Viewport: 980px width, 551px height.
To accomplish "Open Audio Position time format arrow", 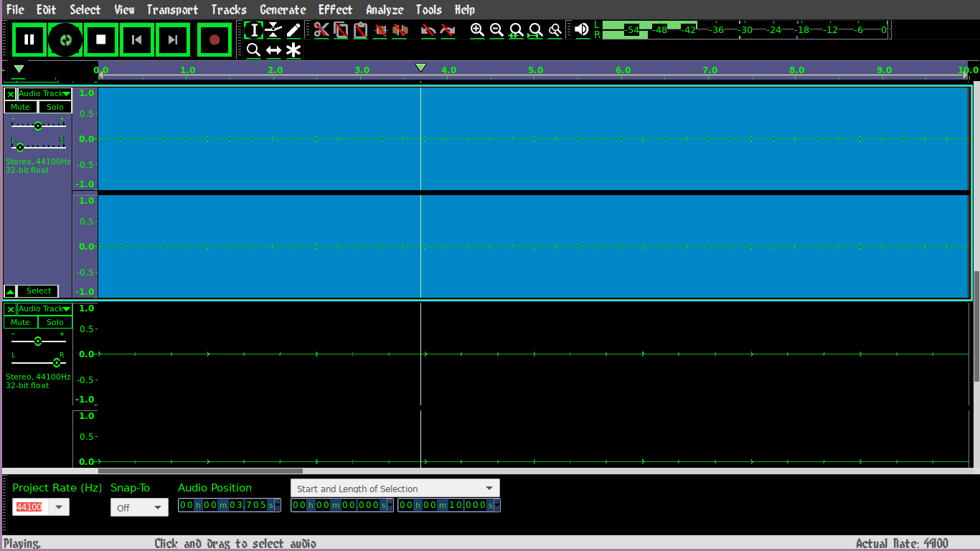I will point(278,505).
